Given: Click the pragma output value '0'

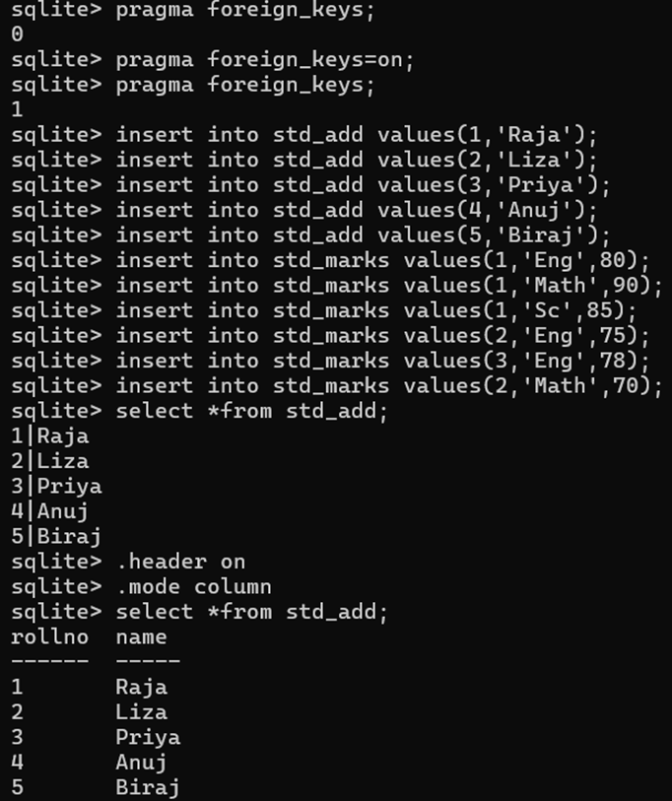Looking at the screenshot, I should point(18,34).
